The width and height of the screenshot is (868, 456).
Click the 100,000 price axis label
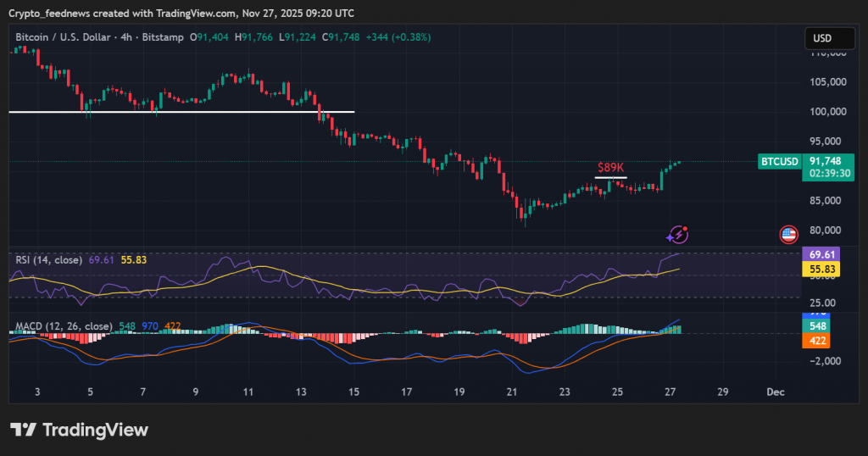click(x=827, y=112)
